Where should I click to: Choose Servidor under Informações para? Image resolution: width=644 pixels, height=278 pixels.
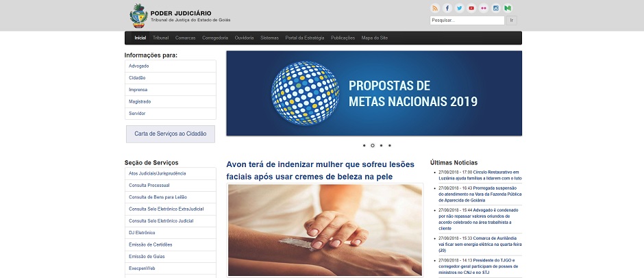[171, 114]
